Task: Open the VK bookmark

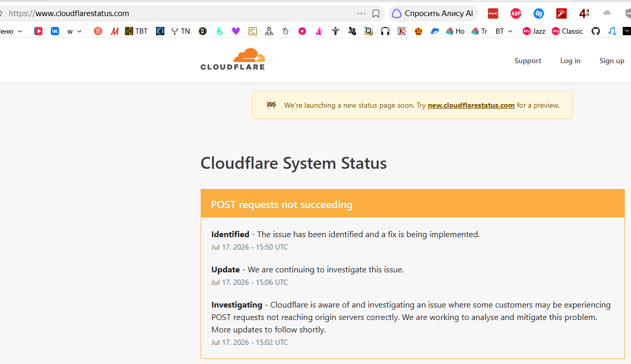Action: pos(55,31)
